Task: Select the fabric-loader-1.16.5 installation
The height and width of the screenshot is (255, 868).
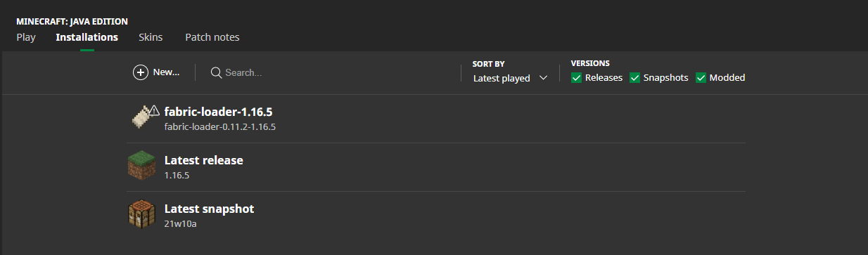Action: coord(435,119)
